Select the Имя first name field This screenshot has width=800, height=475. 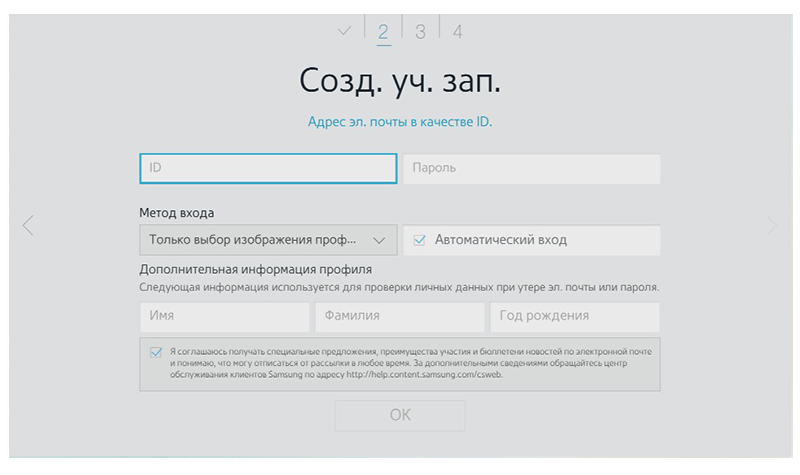[x=225, y=317]
